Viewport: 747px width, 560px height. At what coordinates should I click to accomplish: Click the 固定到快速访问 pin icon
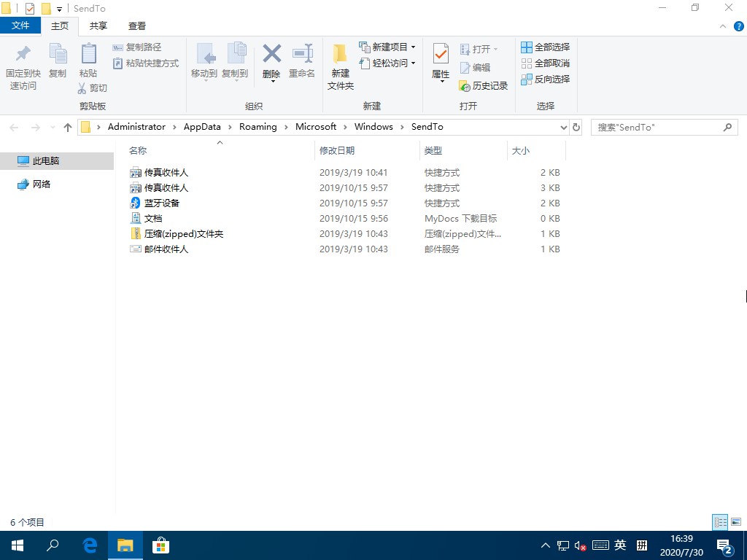[x=23, y=63]
